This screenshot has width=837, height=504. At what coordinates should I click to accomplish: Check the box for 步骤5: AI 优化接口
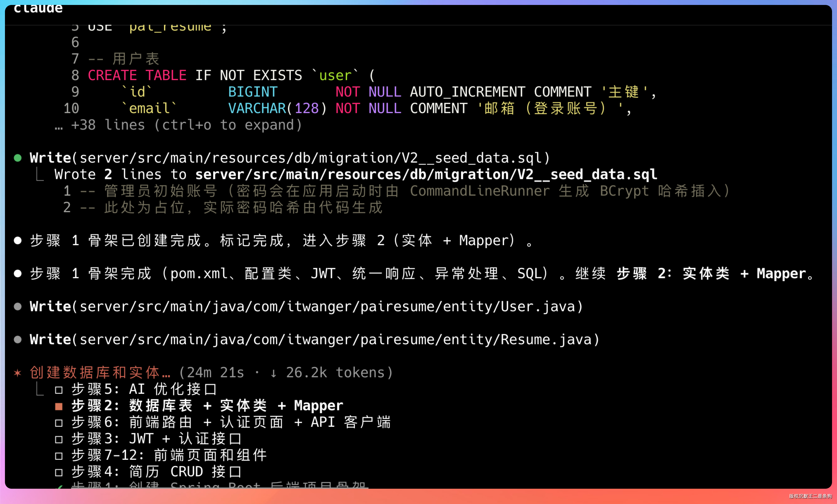59,390
